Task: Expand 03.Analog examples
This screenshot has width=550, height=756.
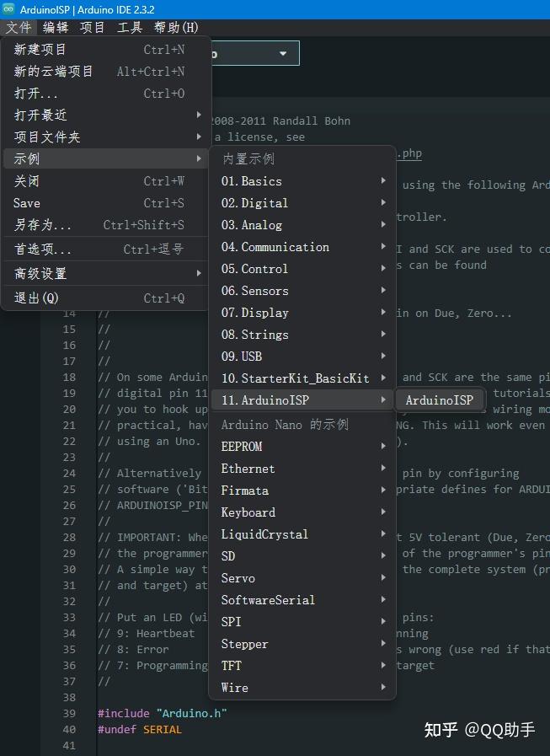Action: 302,225
